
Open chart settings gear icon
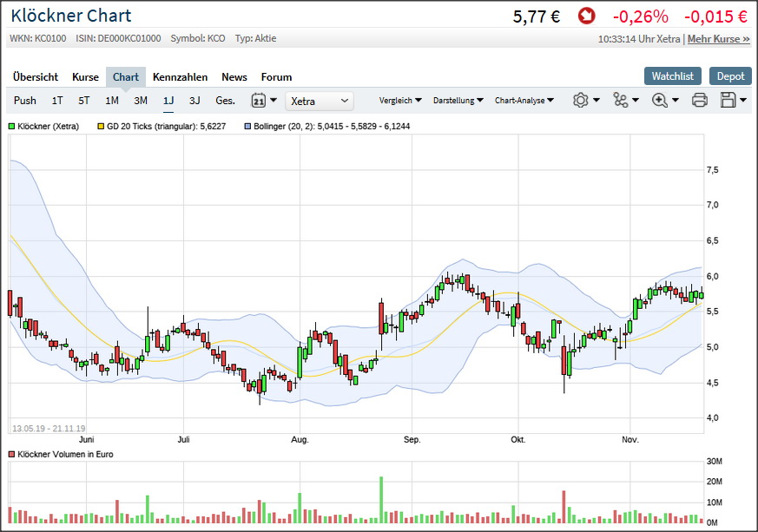click(x=580, y=100)
